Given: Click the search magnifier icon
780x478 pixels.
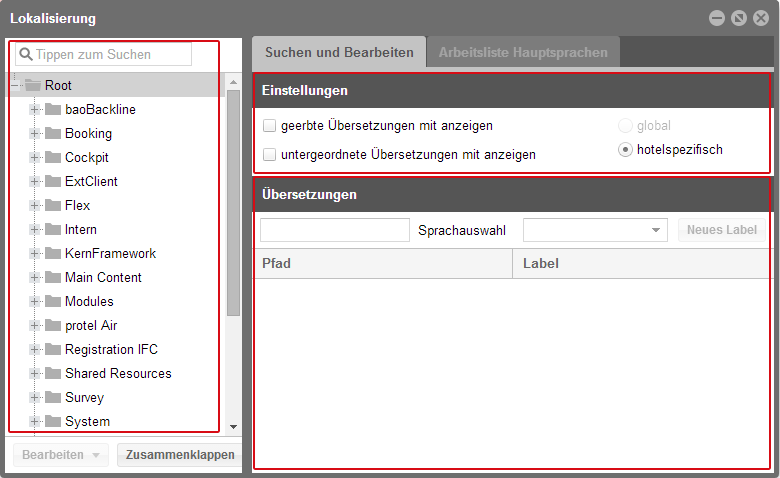Looking at the screenshot, I should coord(26,54).
